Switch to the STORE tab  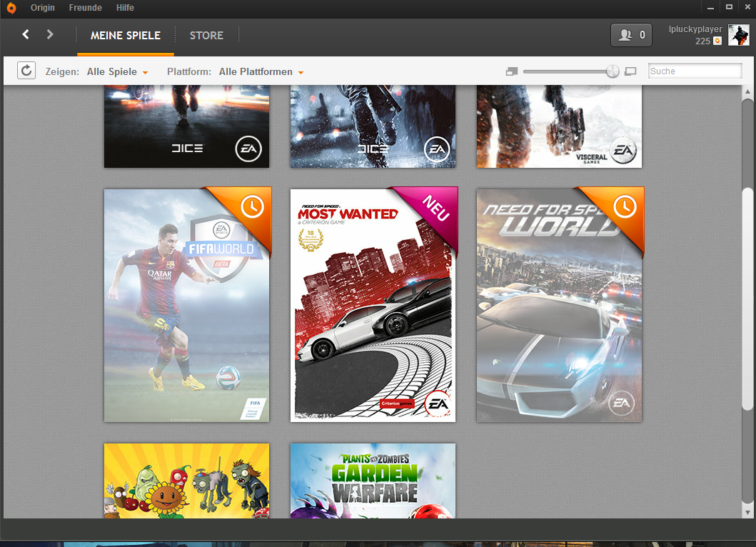coord(206,34)
